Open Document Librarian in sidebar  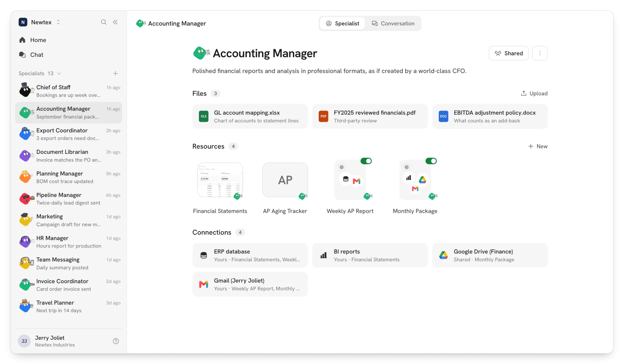click(69, 156)
